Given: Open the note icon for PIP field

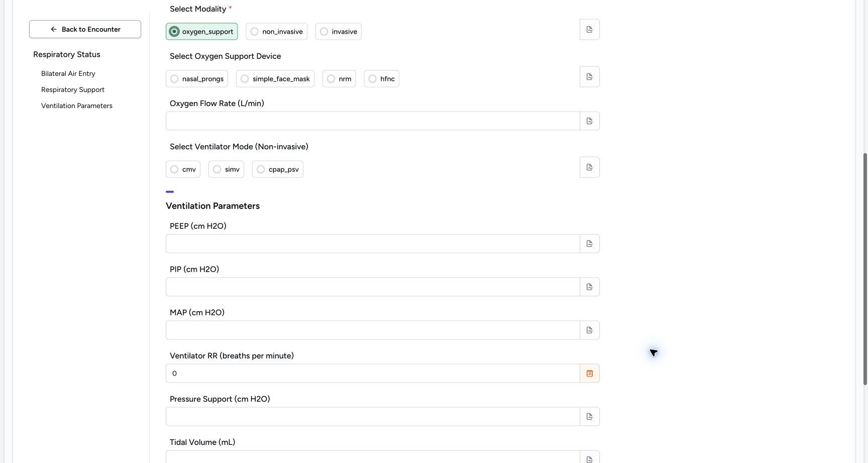Looking at the screenshot, I should click(x=590, y=287).
